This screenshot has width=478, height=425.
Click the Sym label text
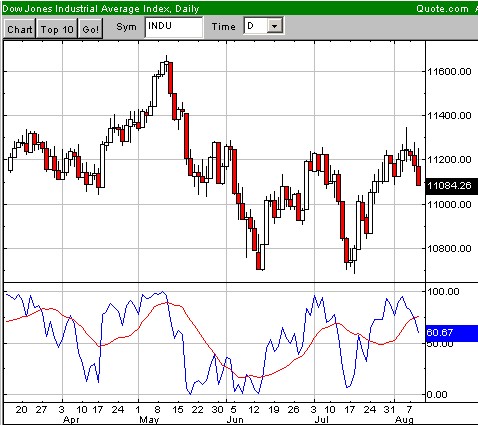point(126,27)
